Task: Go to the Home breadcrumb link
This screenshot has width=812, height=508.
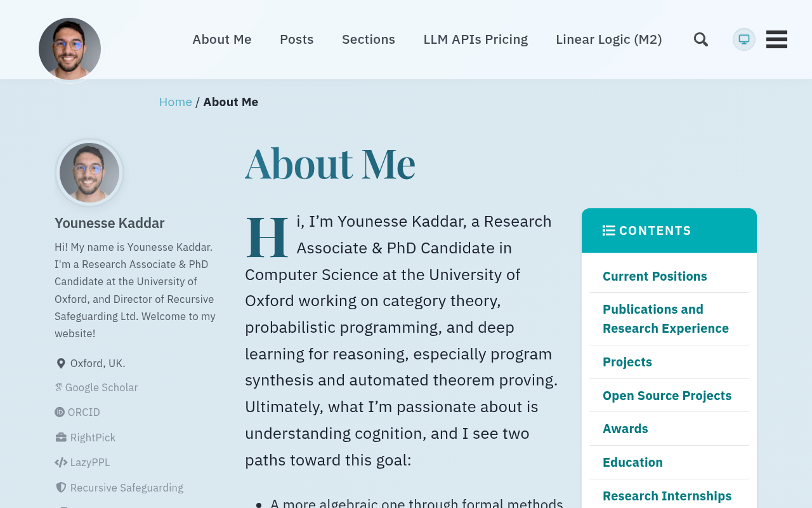Action: coord(176,102)
